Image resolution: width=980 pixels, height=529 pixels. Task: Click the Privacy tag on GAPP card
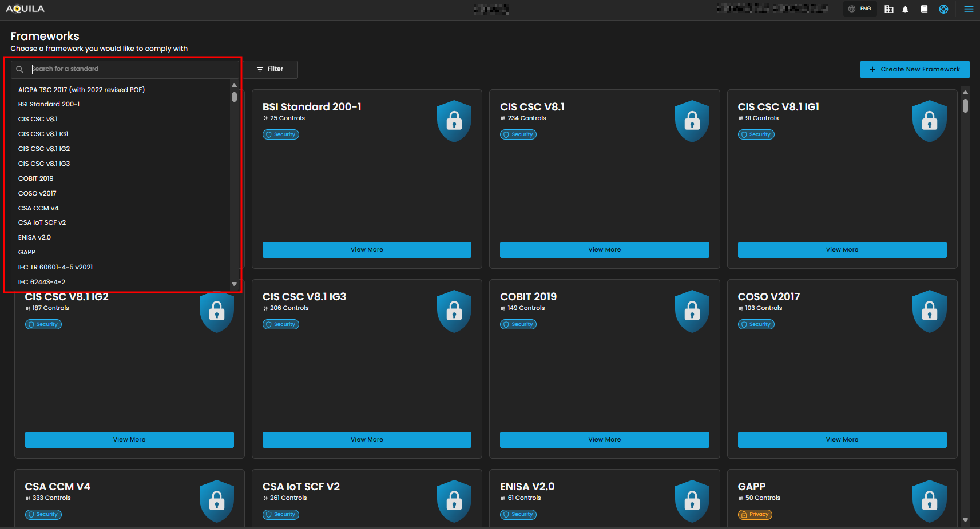coord(755,514)
